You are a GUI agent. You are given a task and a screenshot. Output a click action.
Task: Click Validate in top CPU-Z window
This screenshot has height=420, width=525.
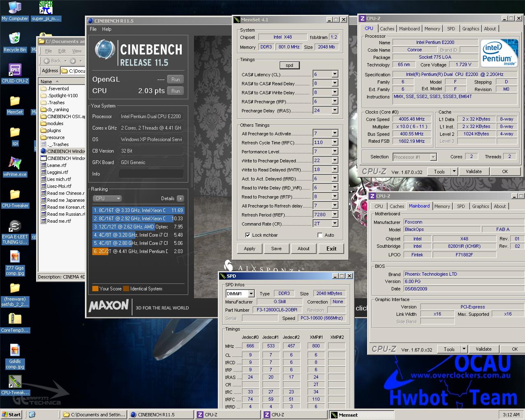tap(474, 171)
